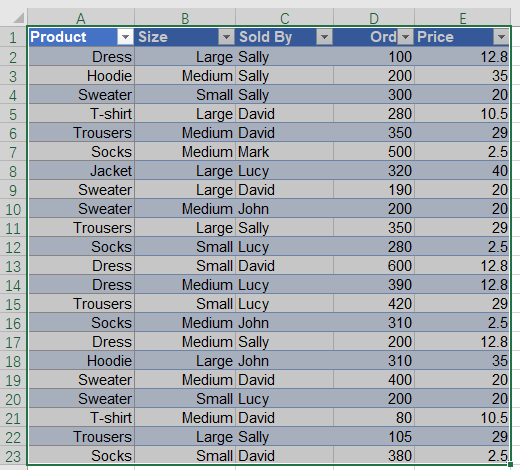Screen dimensions: 520x470
Task: Click the price cell showing 40
Action: (462, 171)
